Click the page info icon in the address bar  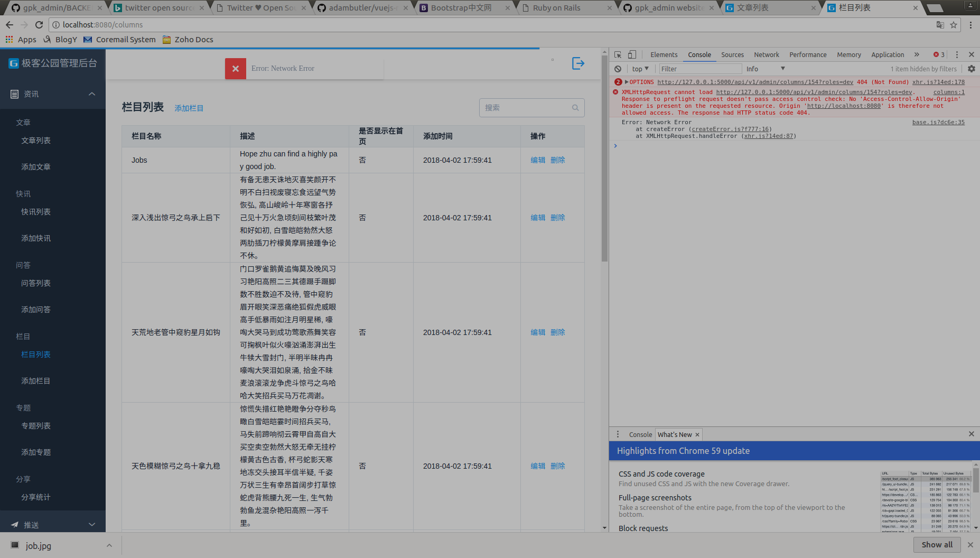(x=56, y=24)
